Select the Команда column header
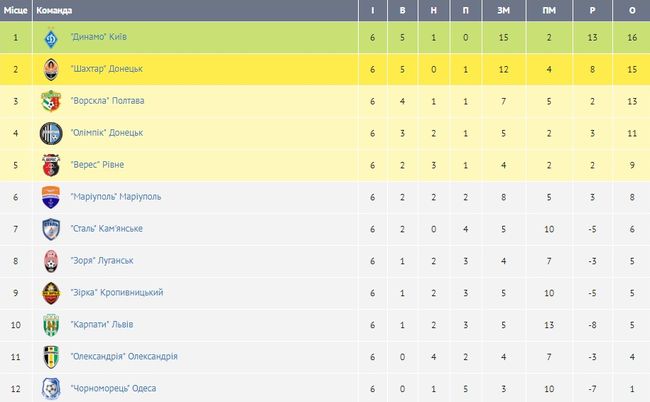This screenshot has width=650, height=402. [x=54, y=10]
